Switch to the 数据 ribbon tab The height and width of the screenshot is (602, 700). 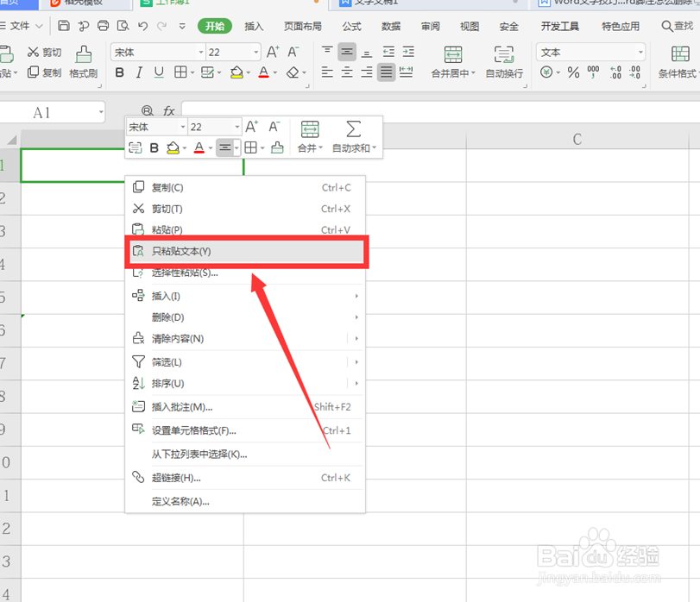click(x=391, y=27)
